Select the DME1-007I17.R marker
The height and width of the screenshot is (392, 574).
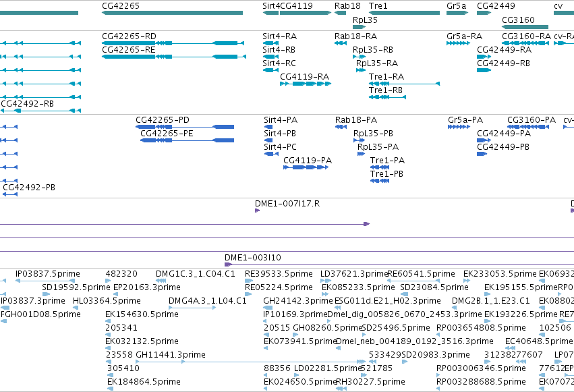click(x=258, y=211)
